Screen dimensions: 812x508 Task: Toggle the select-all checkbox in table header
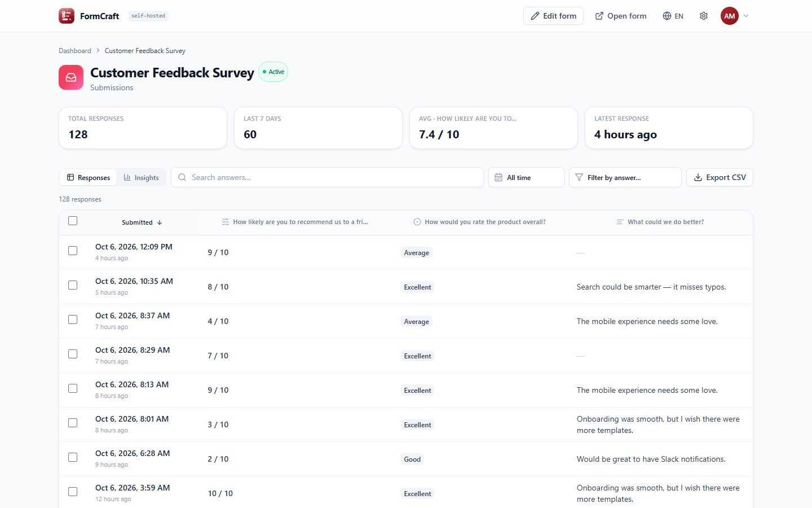tap(73, 221)
